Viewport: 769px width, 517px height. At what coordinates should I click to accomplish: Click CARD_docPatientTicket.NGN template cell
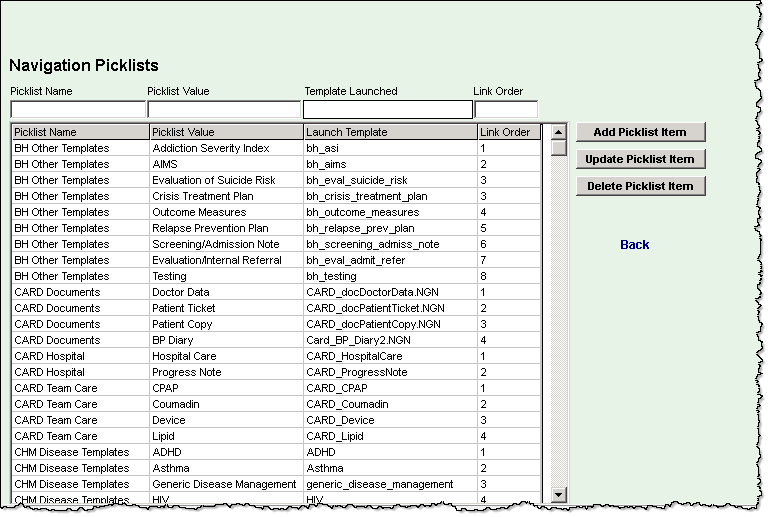(390, 308)
